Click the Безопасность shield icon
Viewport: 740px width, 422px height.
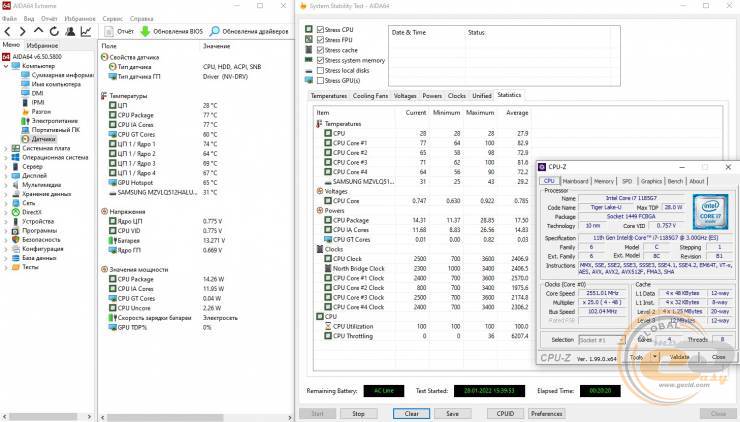[15, 240]
